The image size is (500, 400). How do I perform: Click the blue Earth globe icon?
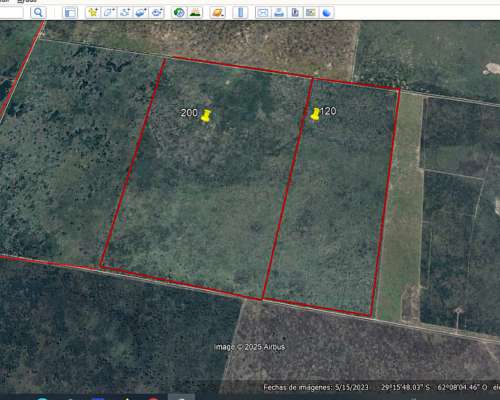(327, 13)
